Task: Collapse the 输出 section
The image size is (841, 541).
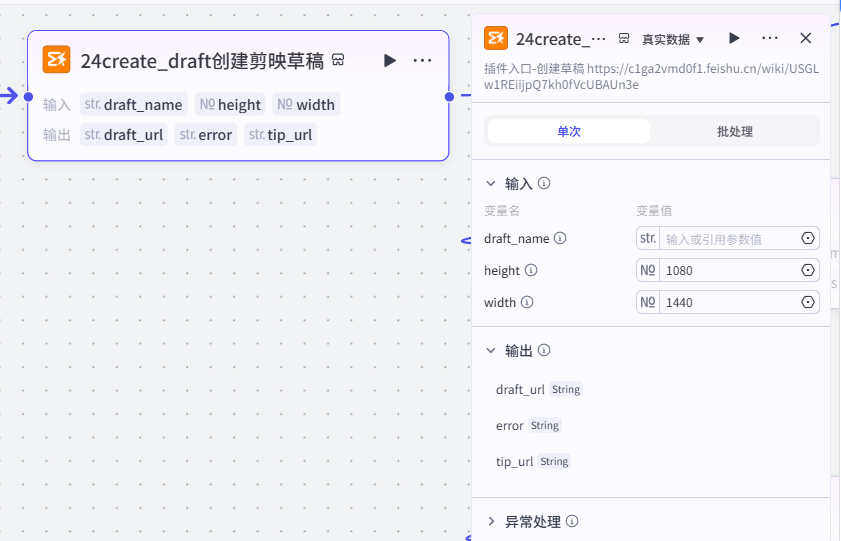Action: pos(491,350)
